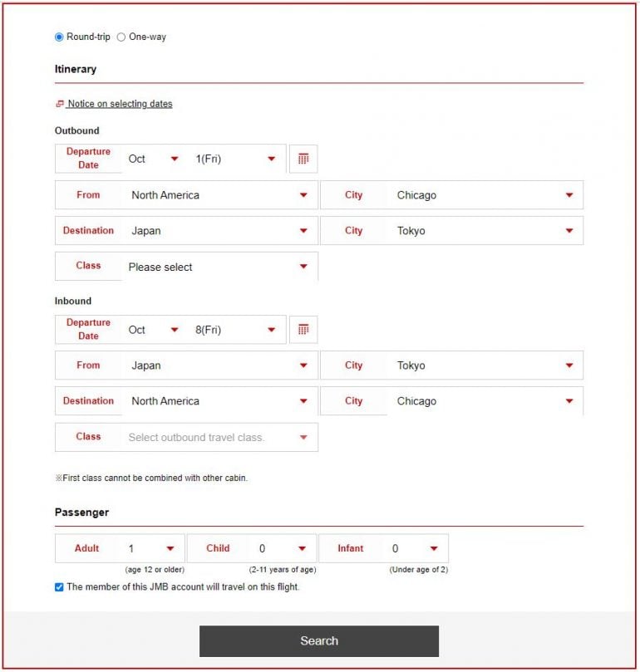Viewport: 640px width, 672px height.
Task: Expand the outbound From region North America dropdown
Action: (x=219, y=195)
